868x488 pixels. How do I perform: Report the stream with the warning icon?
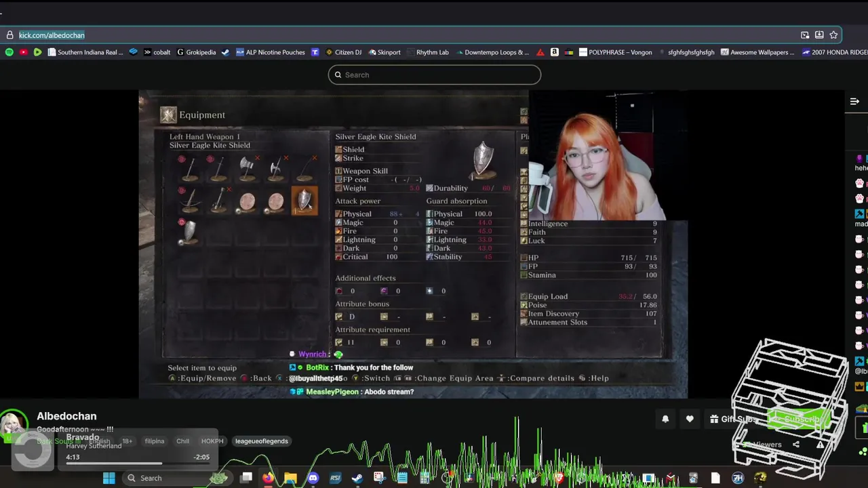(821, 445)
